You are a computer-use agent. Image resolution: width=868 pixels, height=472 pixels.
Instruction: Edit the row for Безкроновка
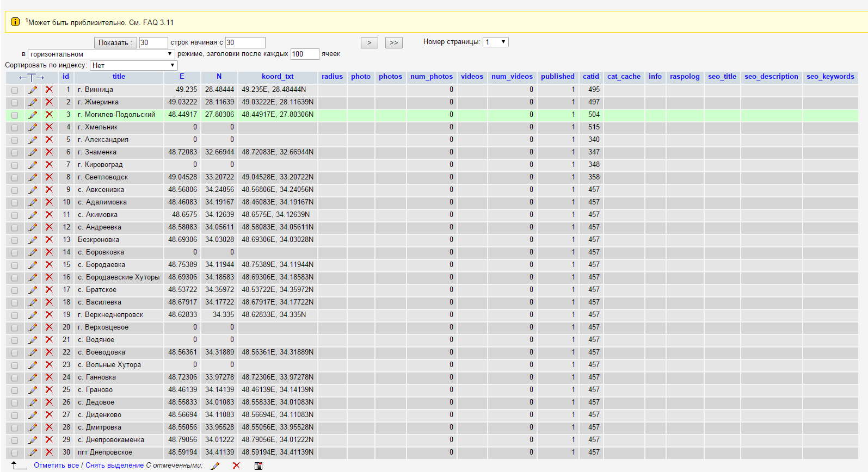[33, 240]
